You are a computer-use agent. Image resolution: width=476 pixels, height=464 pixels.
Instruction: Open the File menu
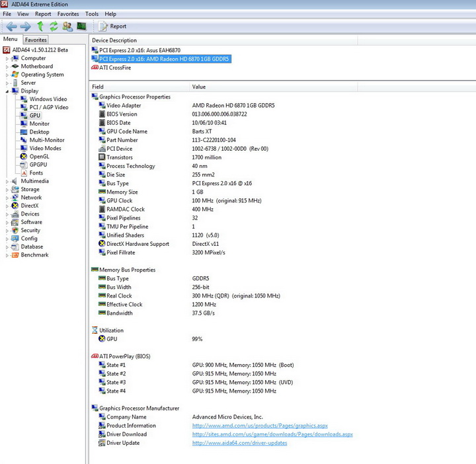7,14
